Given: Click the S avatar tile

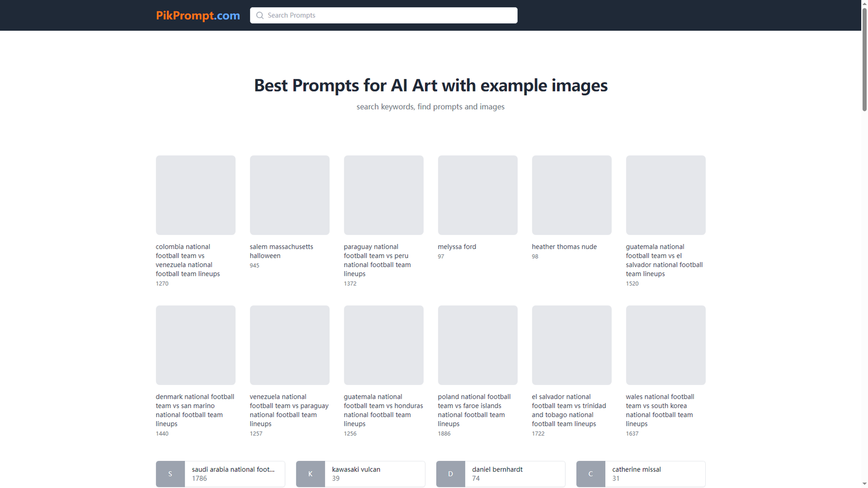Looking at the screenshot, I should tap(171, 474).
